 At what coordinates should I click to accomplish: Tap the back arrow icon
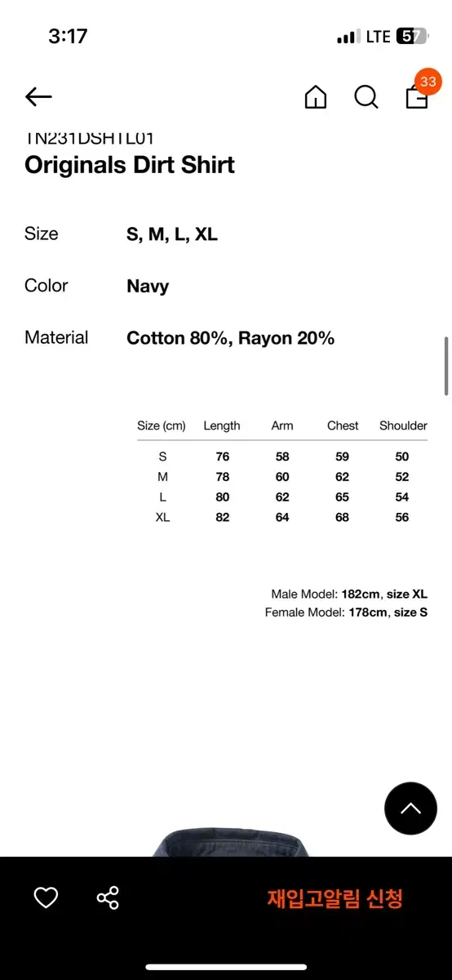pos(38,97)
